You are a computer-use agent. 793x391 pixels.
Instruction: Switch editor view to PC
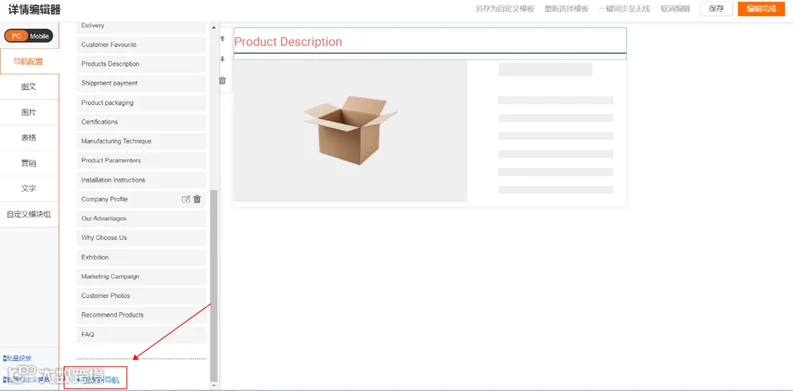pos(16,36)
